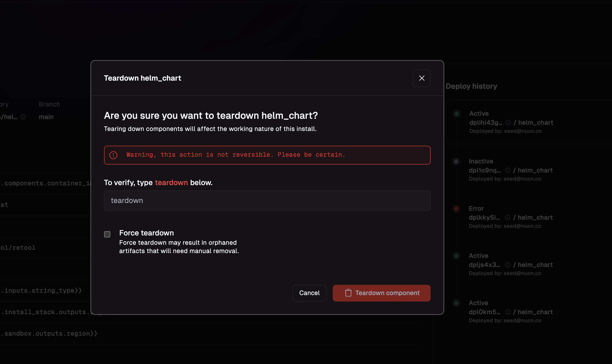The height and width of the screenshot is (364, 612).
Task: Click the green status dot for dpl0km5
Action: (456, 303)
